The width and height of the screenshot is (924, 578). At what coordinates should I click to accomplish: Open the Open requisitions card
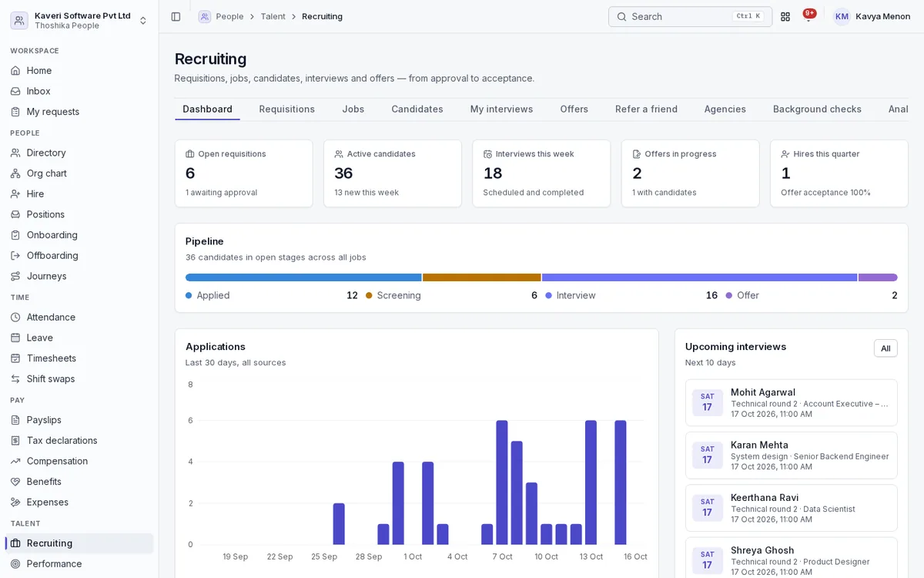coord(244,173)
